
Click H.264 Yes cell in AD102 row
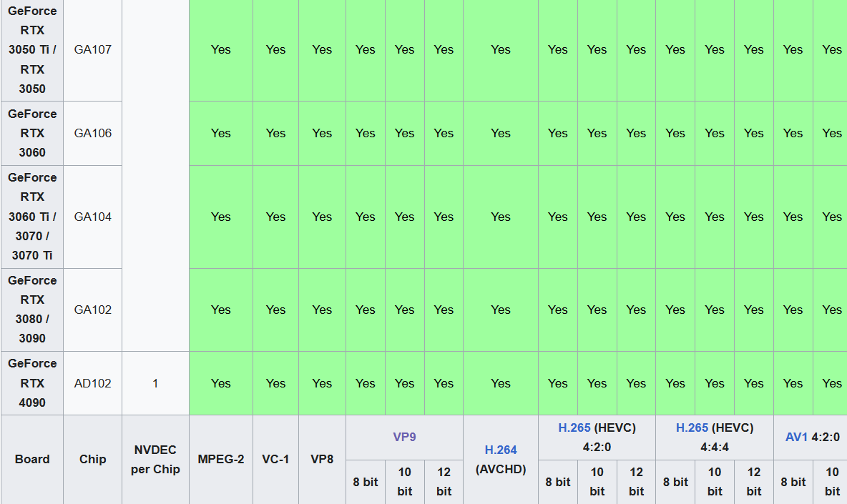[501, 383]
